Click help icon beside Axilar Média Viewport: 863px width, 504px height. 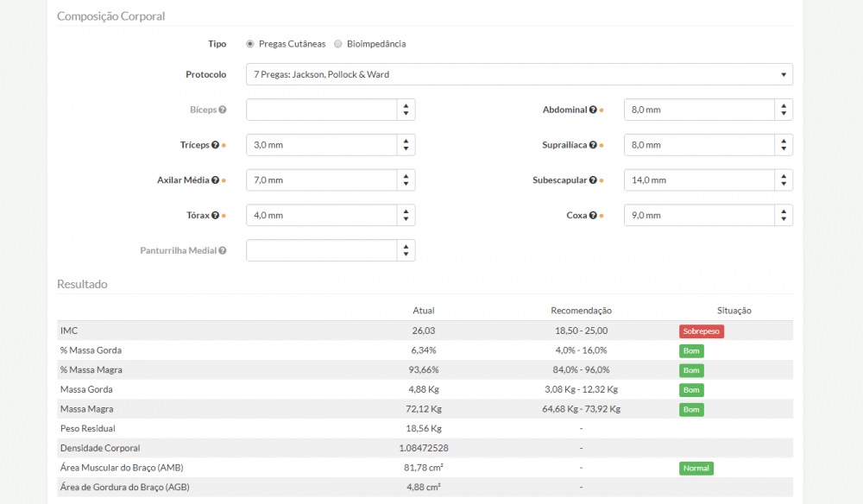coord(215,180)
